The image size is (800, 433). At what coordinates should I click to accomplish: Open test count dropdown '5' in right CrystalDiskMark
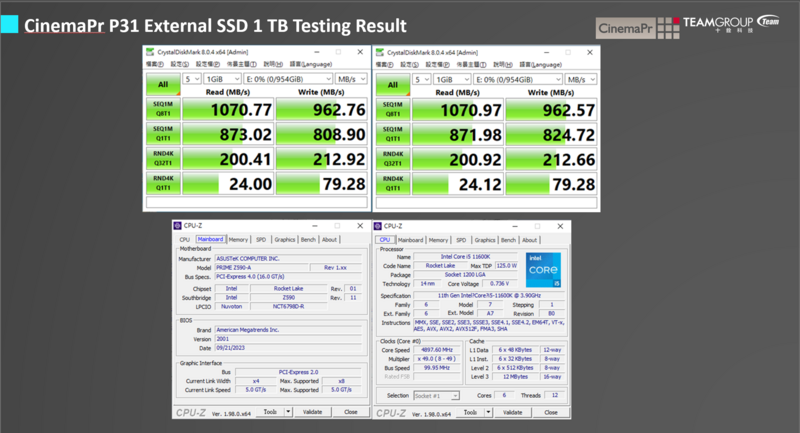point(421,80)
